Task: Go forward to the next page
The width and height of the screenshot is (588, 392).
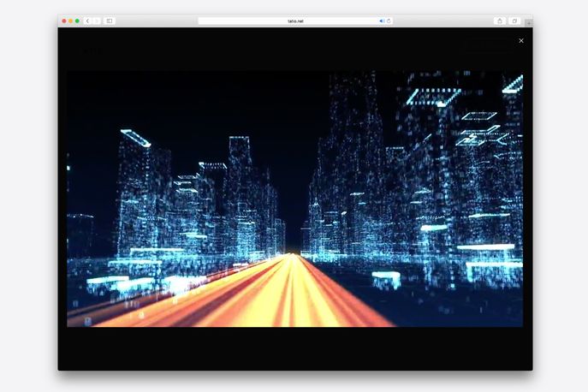Action: point(96,21)
